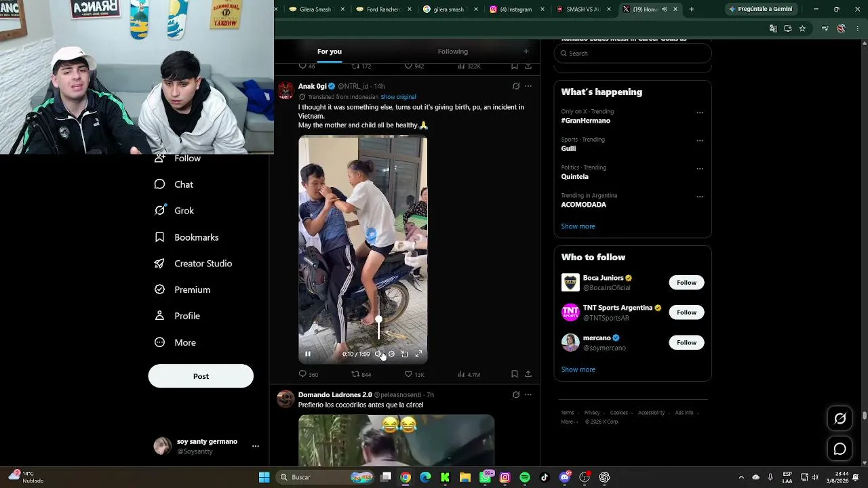The height and width of the screenshot is (488, 868).
Task: Bookmark the Anak 0gl post
Action: click(515, 374)
